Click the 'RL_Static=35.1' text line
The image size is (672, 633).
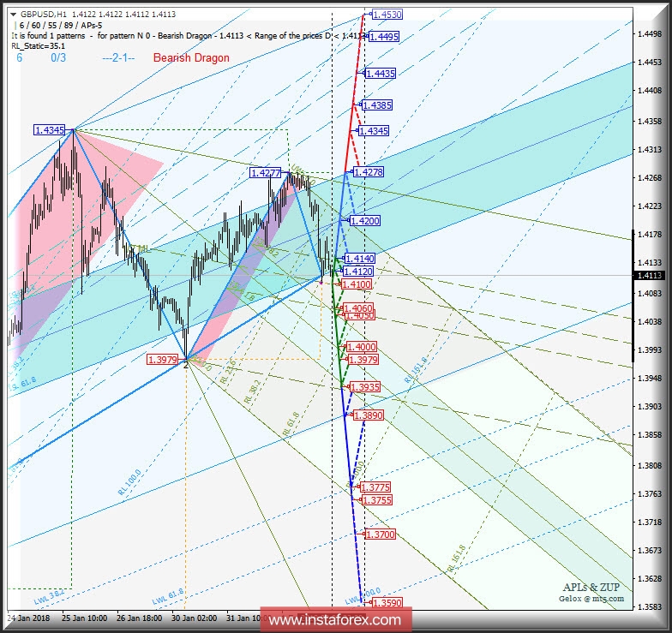39,46
